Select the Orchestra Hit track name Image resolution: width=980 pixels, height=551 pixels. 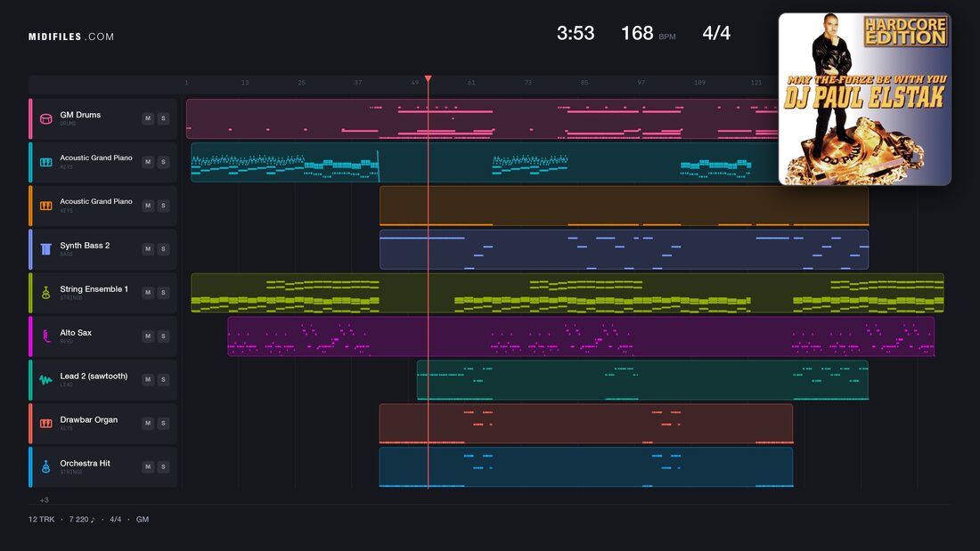[x=85, y=464]
